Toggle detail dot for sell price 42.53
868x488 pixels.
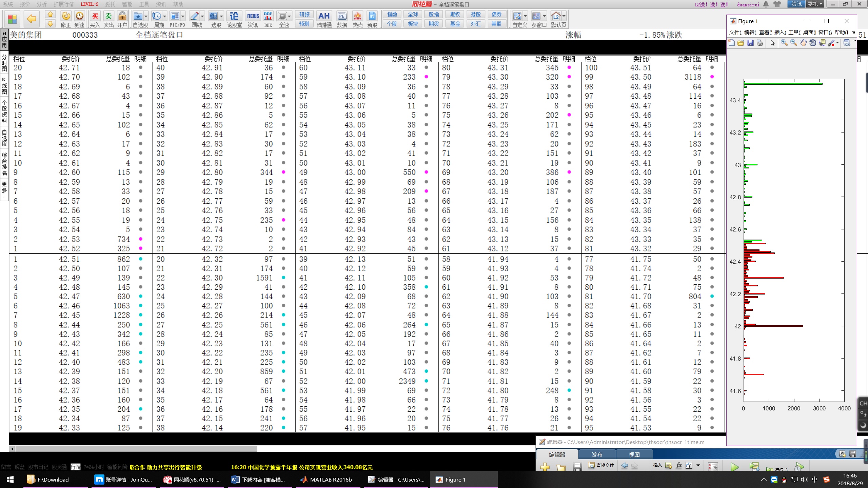coord(140,239)
